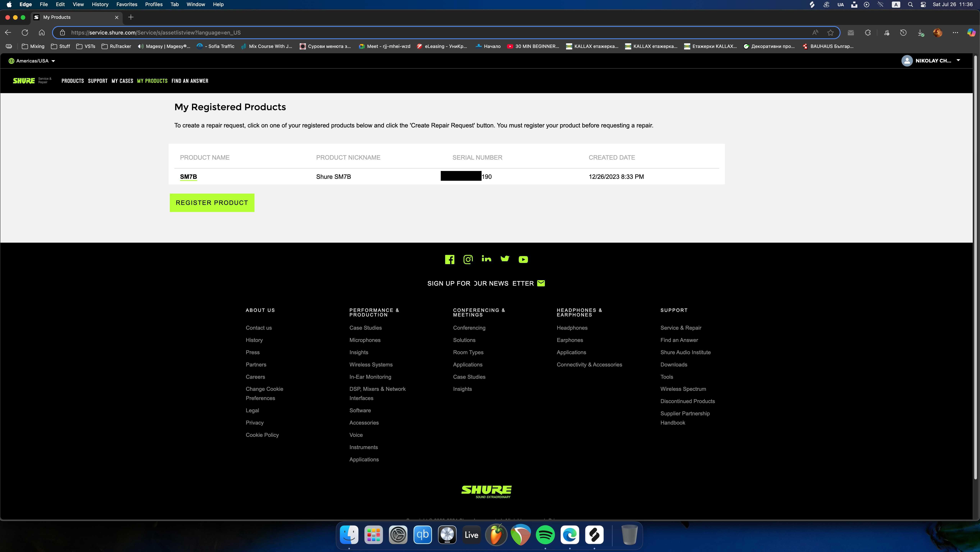Click '12/26/2023 8:33 PM' created date
Screen dimensions: 980x552
(x=616, y=177)
